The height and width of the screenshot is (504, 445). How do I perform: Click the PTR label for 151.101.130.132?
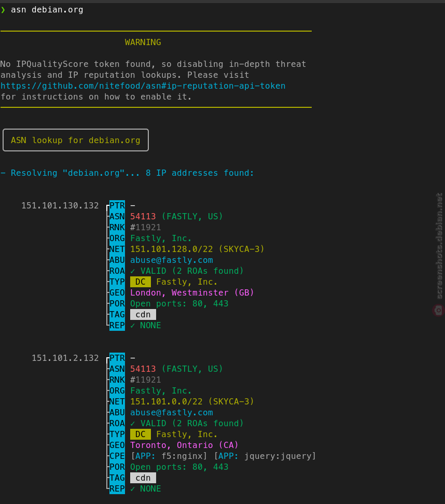(x=117, y=206)
